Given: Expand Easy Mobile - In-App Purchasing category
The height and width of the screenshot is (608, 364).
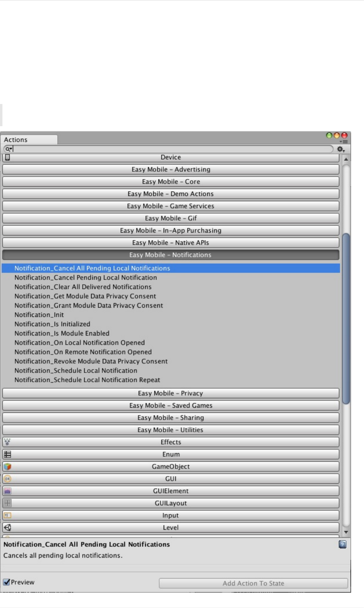Looking at the screenshot, I should tap(171, 231).
